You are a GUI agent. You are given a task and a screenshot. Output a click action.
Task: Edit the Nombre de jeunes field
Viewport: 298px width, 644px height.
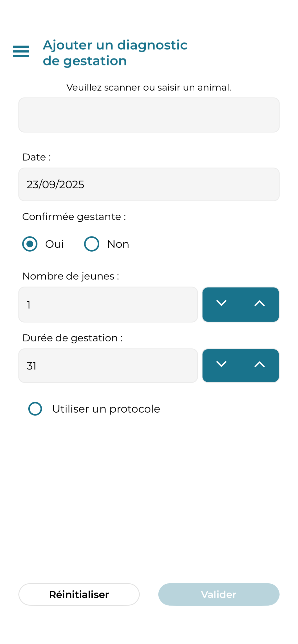(108, 305)
